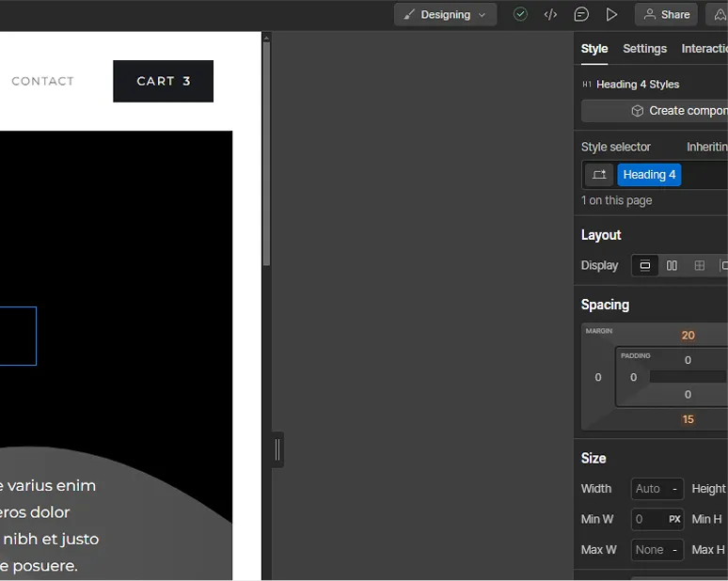728x581 pixels.
Task: Click the Create component button
Action: pyautogui.click(x=655, y=111)
